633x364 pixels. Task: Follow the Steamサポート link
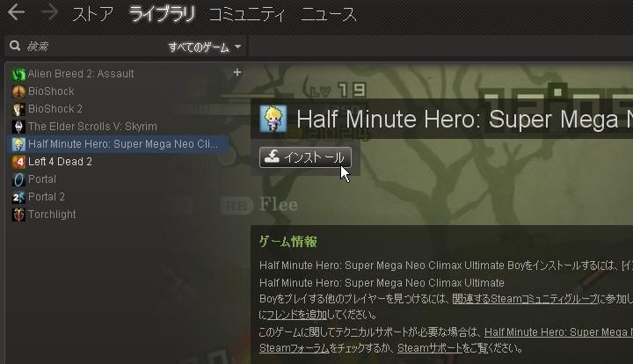tap(430, 348)
